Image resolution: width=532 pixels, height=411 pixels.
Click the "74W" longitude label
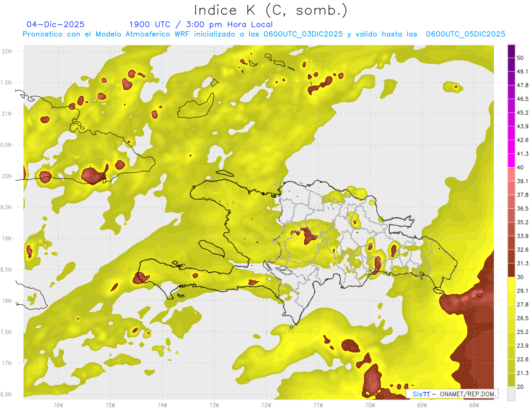coord(162,405)
